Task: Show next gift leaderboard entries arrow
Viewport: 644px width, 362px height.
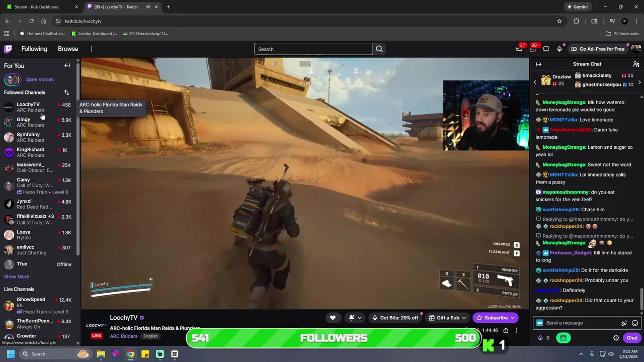Action: pos(639,82)
